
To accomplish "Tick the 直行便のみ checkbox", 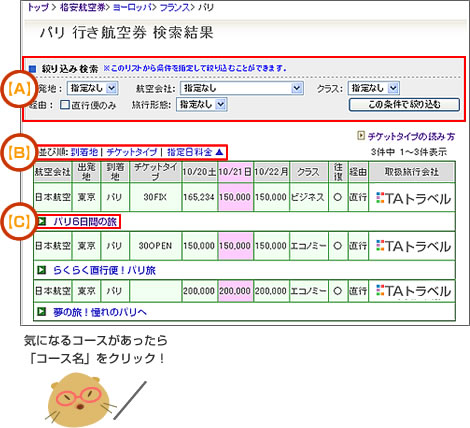I will pos(65,105).
